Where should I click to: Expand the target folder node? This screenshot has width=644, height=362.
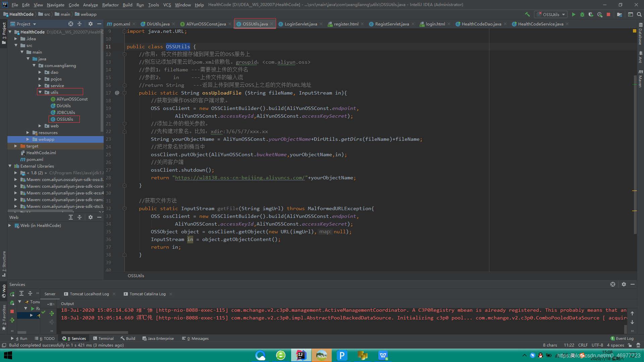(16, 146)
